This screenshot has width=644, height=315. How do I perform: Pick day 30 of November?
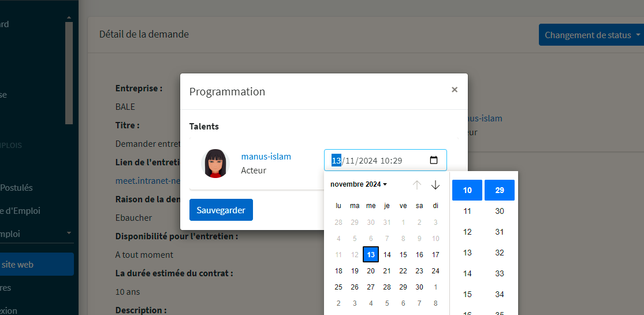419,287
